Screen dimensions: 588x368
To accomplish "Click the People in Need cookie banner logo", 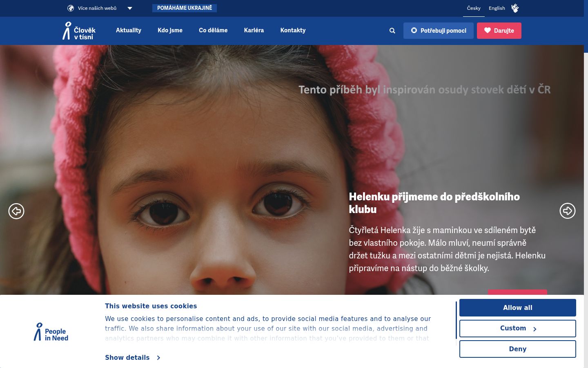I will [51, 332].
